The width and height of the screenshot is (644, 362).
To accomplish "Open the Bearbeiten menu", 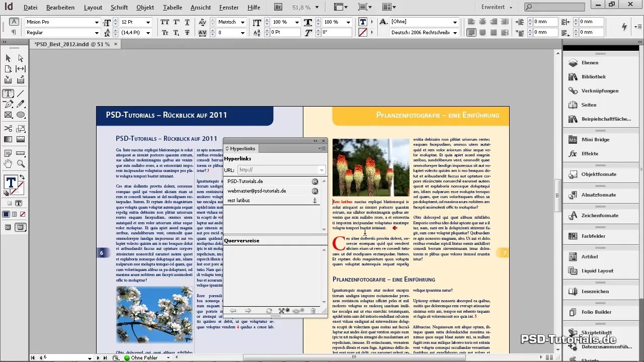I will [x=60, y=8].
